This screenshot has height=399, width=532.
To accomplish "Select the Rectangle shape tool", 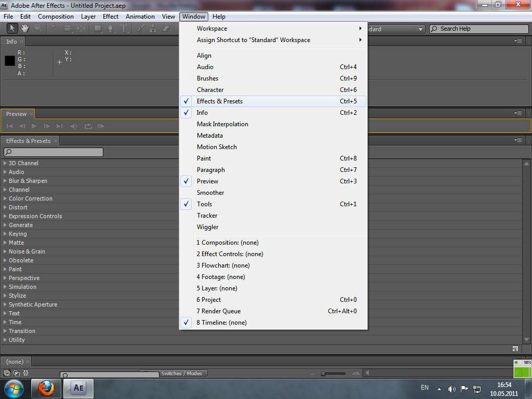I will (98, 29).
